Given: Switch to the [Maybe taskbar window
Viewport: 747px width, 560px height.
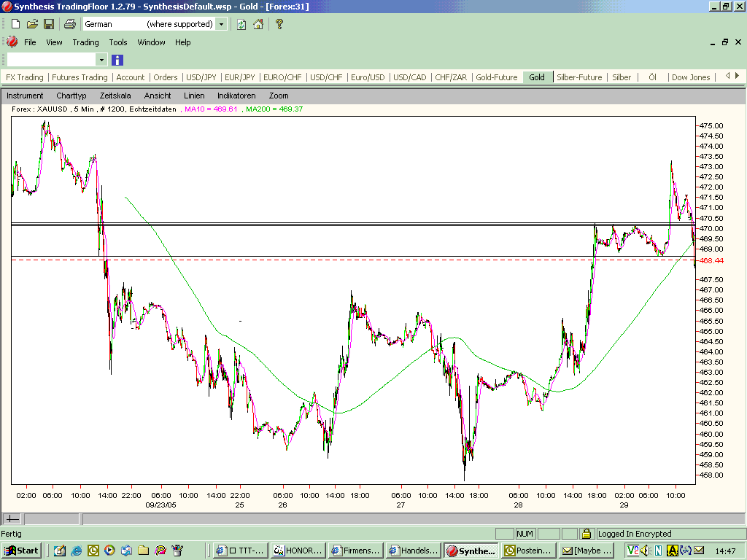Looking at the screenshot, I should click(x=586, y=551).
